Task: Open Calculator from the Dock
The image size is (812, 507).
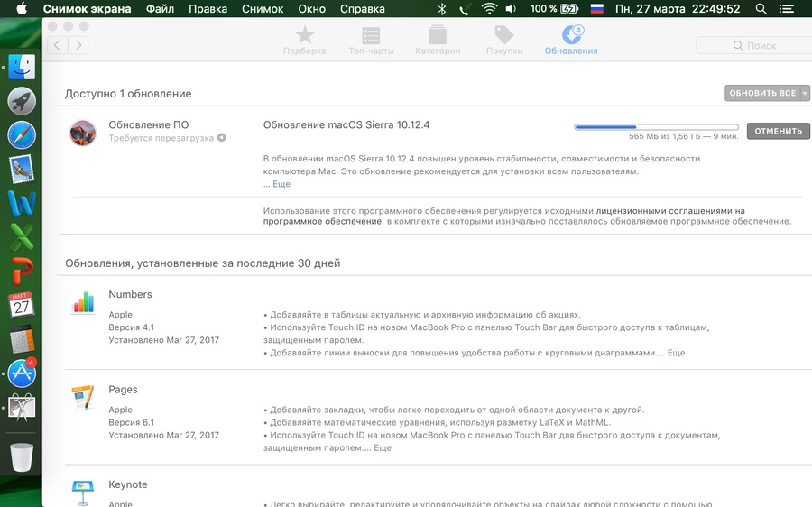Action: [22, 339]
